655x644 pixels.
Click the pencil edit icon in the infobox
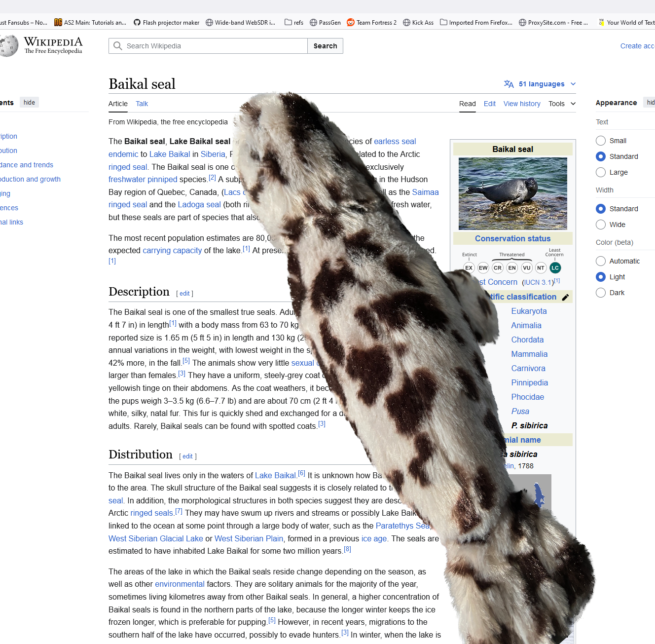[565, 297]
